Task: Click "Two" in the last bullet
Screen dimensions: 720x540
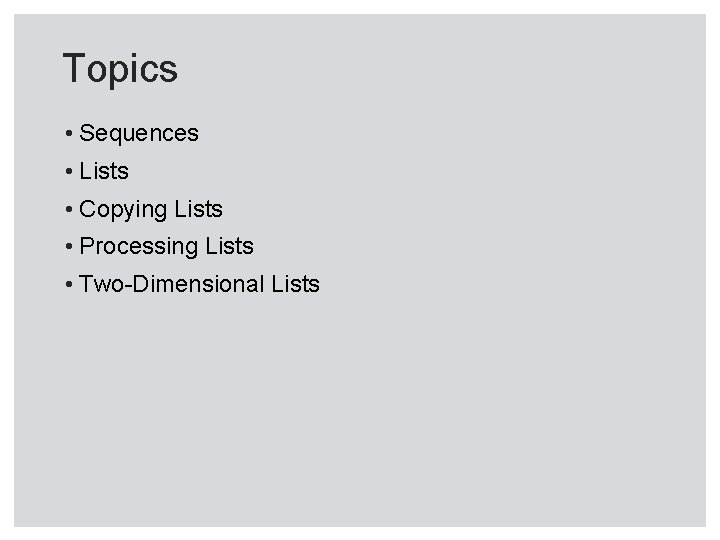Action: 98,284
